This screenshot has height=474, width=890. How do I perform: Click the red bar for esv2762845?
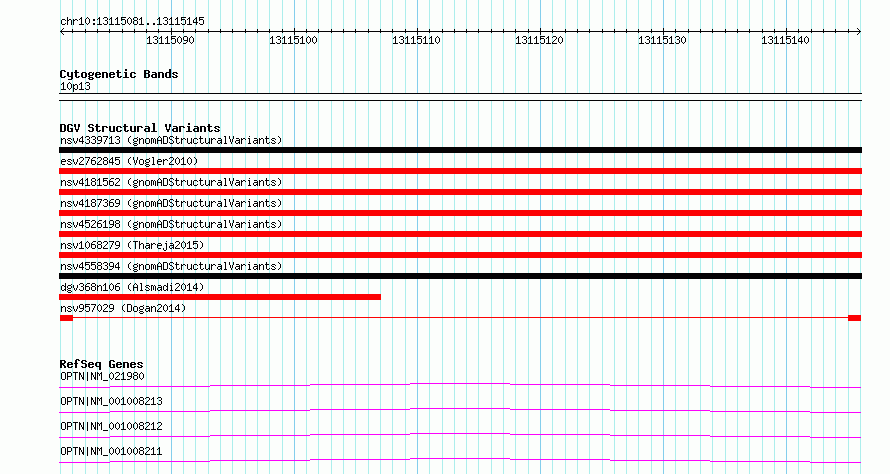pos(460,171)
